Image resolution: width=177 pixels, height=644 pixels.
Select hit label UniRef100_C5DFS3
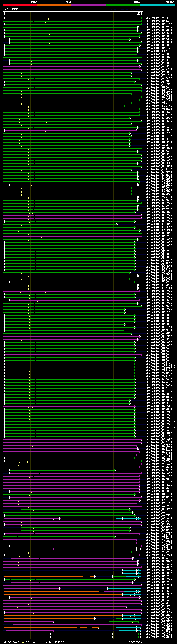[159, 60]
